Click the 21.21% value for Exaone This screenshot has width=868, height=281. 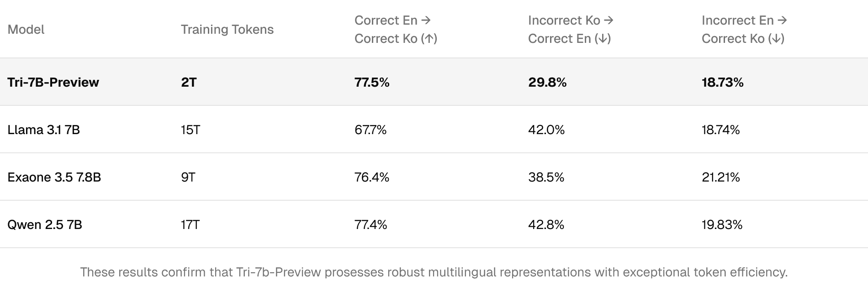tap(720, 177)
